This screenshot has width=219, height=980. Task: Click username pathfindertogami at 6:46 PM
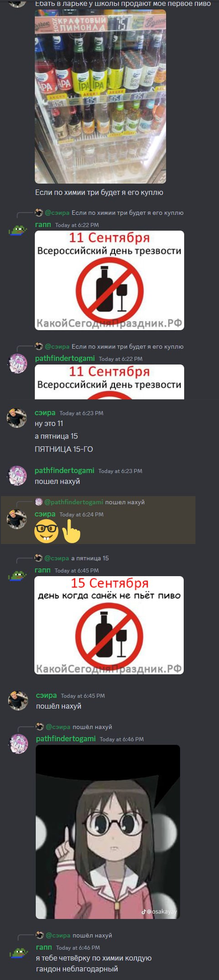coord(66,739)
